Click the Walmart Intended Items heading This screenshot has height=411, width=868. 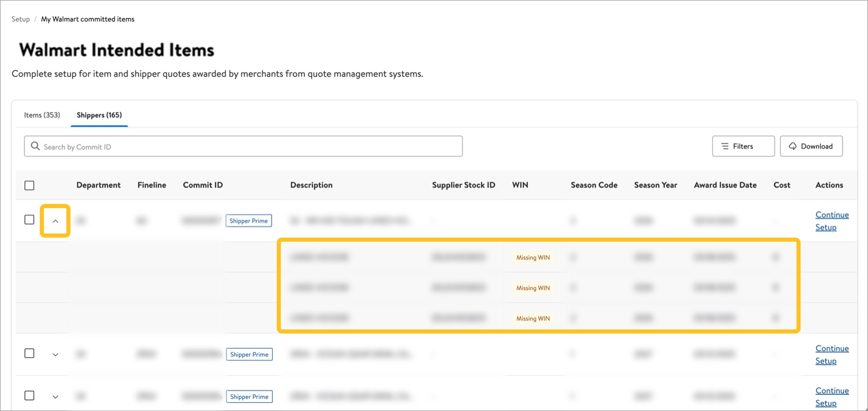click(117, 50)
